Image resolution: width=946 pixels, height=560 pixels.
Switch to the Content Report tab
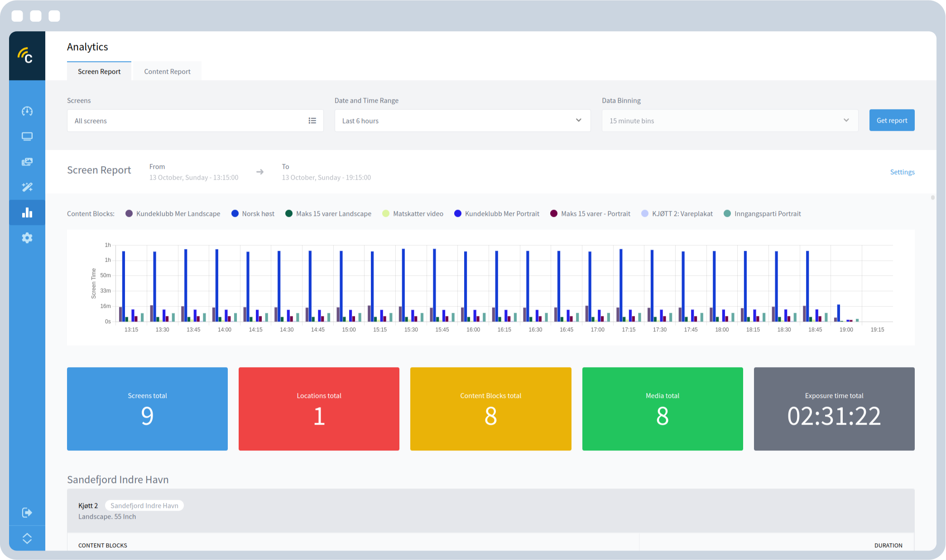click(x=167, y=72)
